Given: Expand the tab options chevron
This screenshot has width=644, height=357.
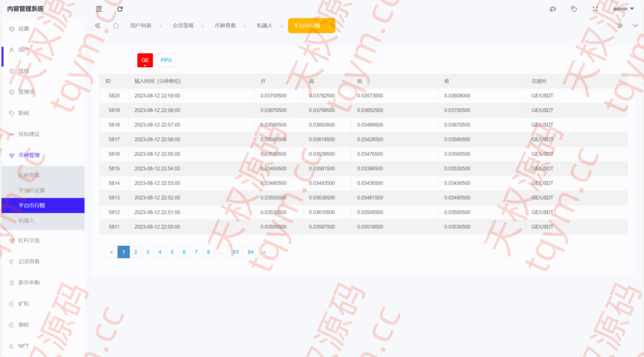Looking at the screenshot, I should 635,25.
